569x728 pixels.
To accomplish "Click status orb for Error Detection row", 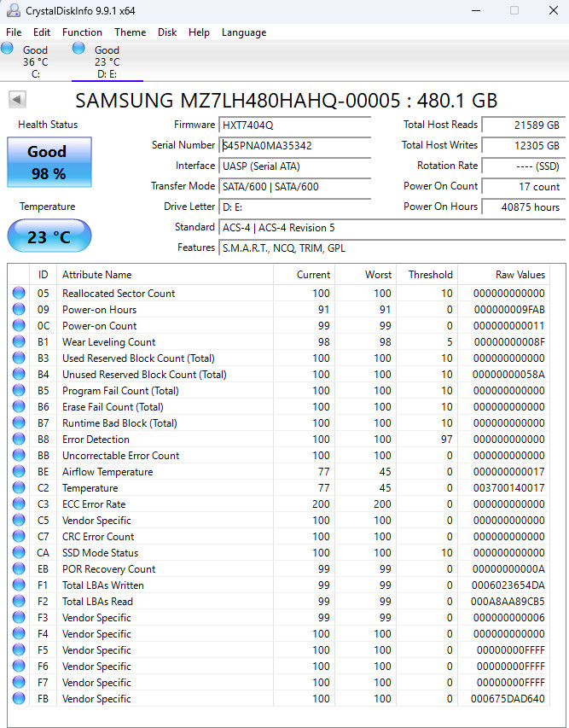I will pyautogui.click(x=19, y=440).
